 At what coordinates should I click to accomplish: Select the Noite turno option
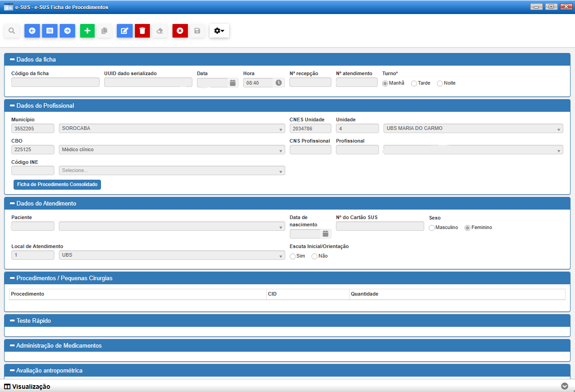click(440, 83)
